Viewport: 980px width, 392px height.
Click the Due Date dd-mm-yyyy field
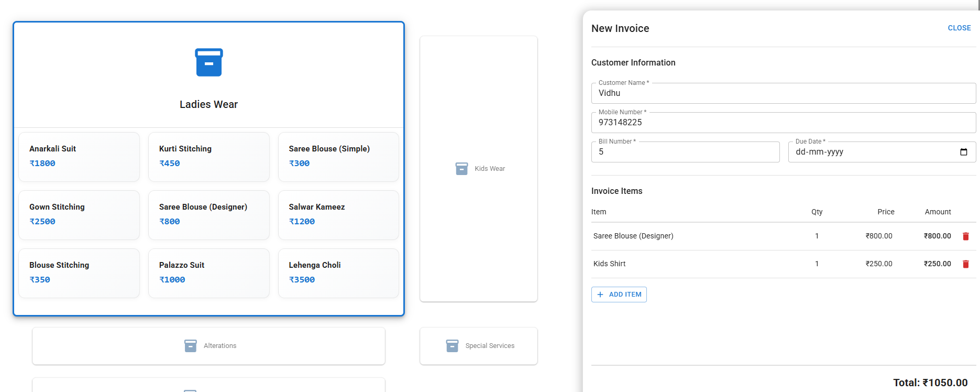coord(882,152)
